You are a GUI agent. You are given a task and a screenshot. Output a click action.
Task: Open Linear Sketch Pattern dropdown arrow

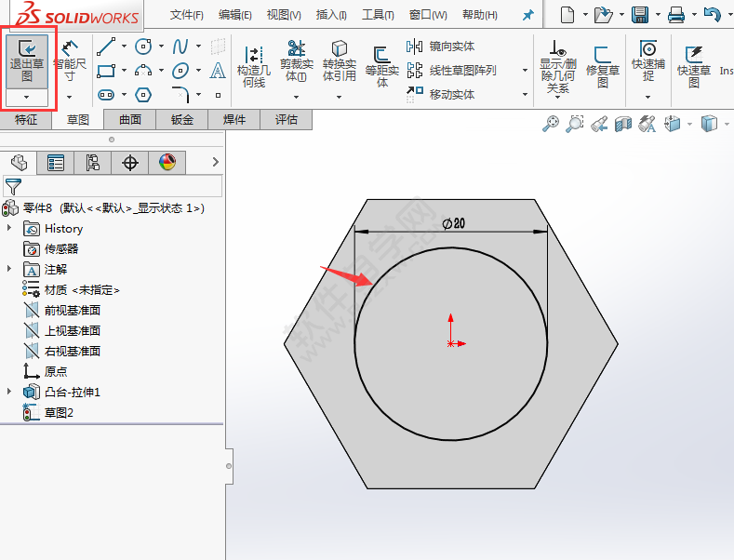(x=525, y=71)
